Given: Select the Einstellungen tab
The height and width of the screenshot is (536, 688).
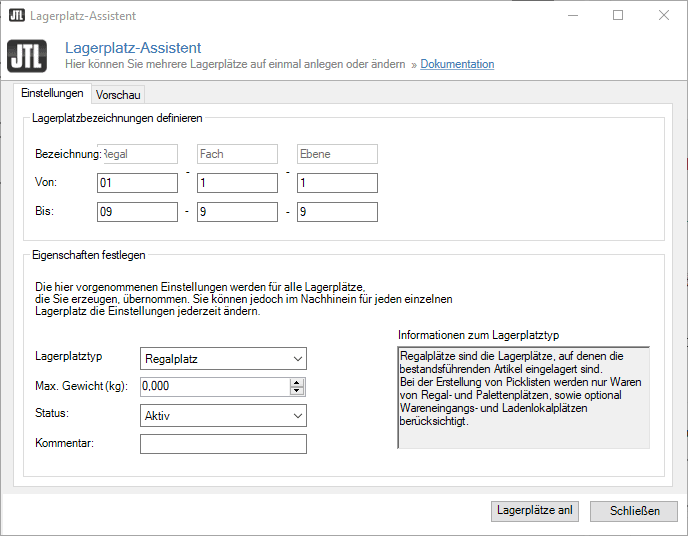Looking at the screenshot, I should click(x=52, y=93).
